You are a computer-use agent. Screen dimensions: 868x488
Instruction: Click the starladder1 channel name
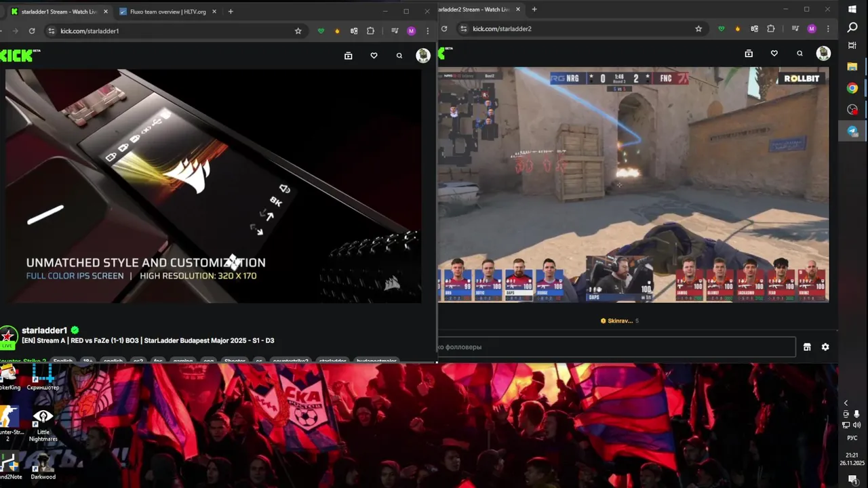[x=45, y=330]
